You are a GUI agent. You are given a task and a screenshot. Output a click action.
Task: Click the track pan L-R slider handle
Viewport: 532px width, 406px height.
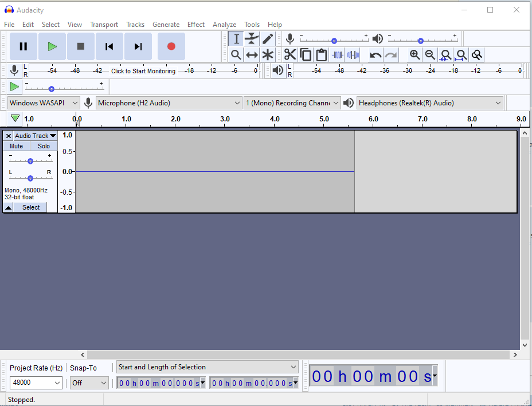pos(30,178)
